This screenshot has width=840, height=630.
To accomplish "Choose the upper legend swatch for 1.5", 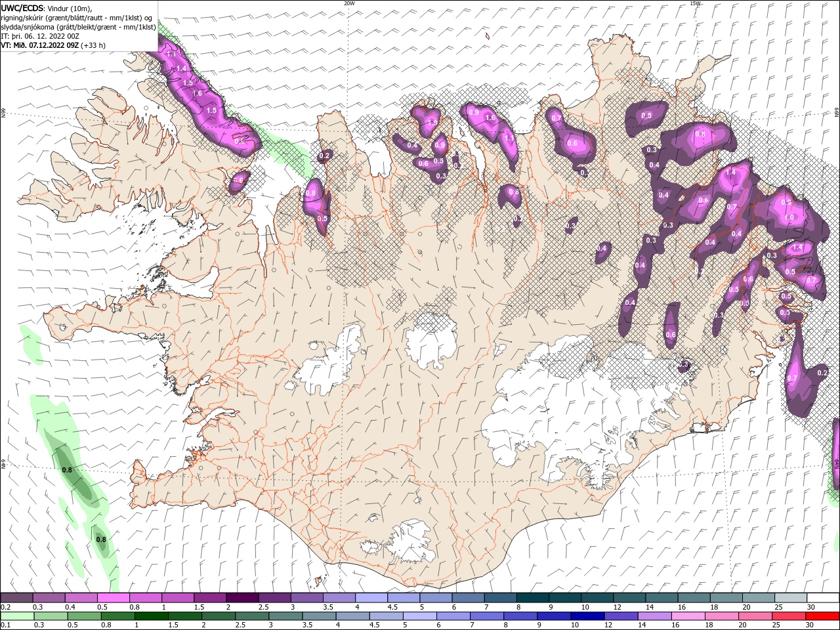I will click(x=209, y=598).
